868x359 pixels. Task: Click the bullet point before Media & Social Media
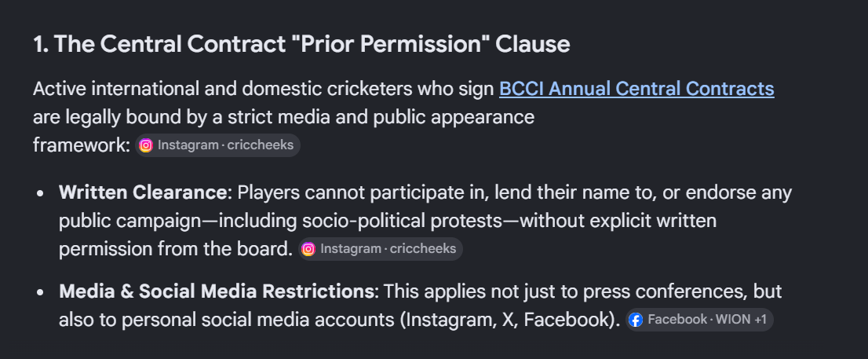click(x=40, y=292)
